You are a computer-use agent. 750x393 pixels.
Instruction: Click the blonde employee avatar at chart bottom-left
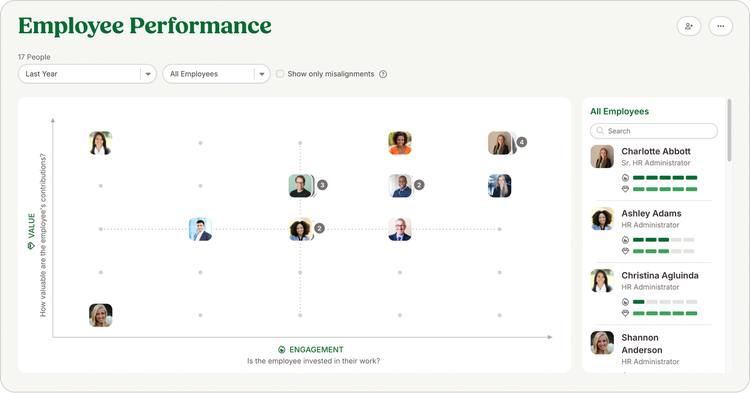100,315
